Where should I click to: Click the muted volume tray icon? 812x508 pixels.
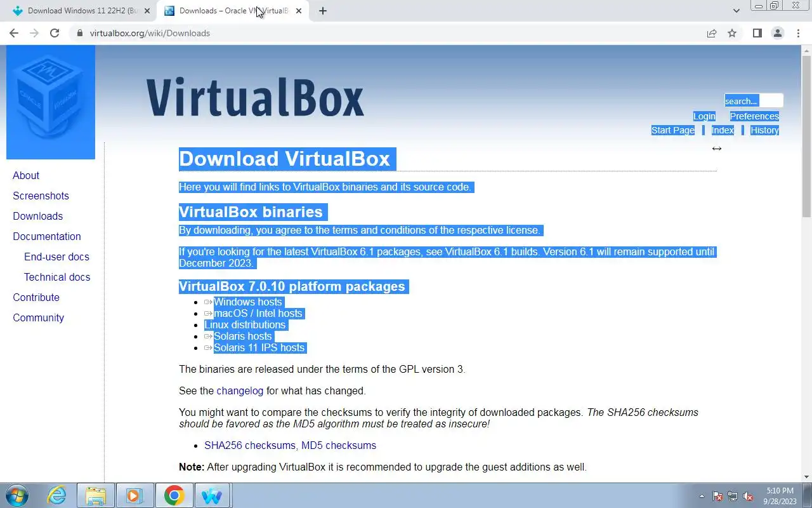tap(749, 496)
